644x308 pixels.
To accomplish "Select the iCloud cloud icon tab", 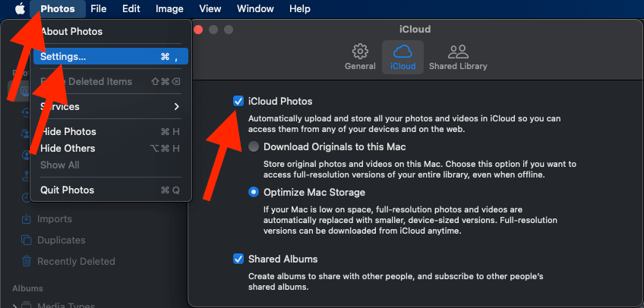I will (x=402, y=52).
